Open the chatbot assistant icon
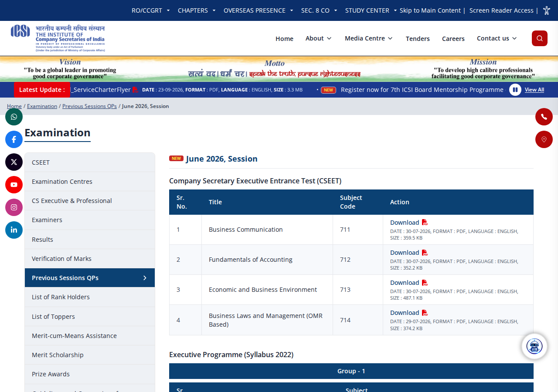This screenshot has width=558, height=392. coord(534,346)
